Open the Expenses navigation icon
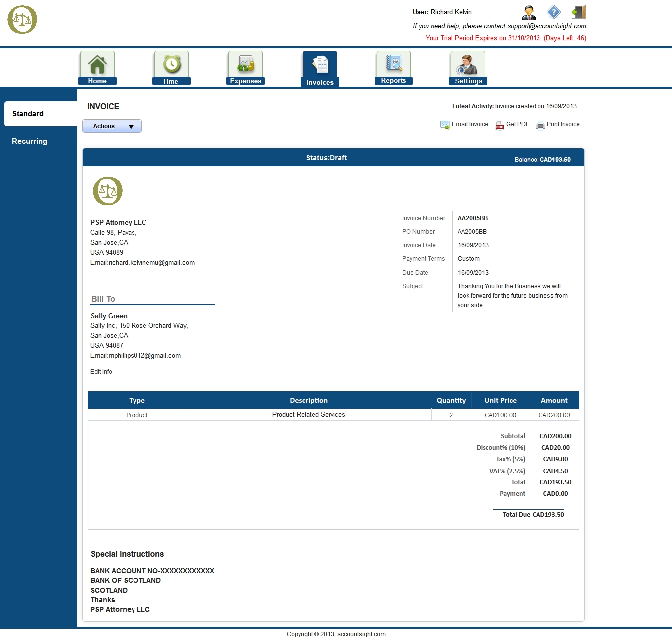 coord(245,64)
